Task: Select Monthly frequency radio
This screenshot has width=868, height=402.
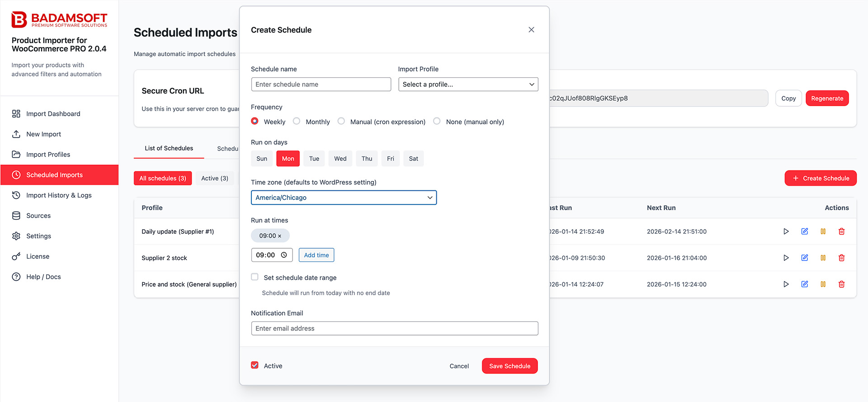Action: coord(297,121)
